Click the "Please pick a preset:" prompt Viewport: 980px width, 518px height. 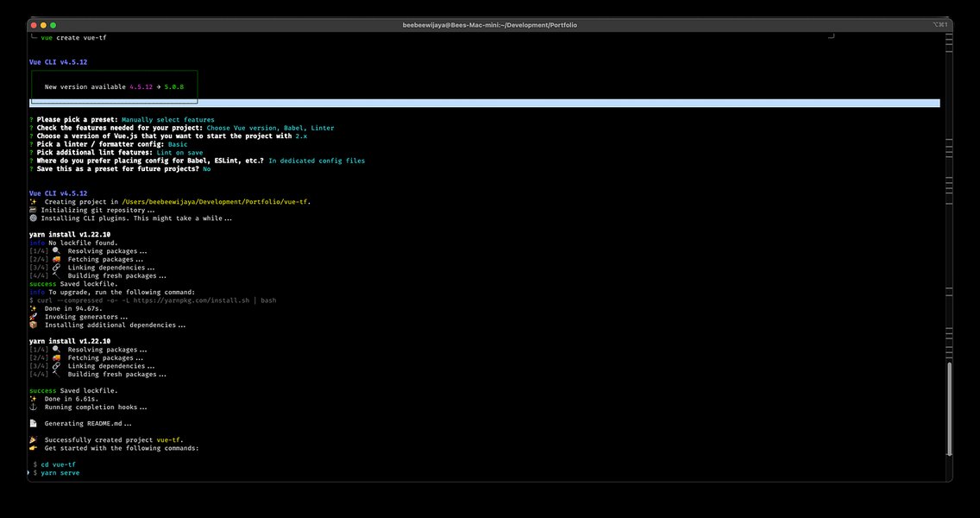tap(77, 119)
